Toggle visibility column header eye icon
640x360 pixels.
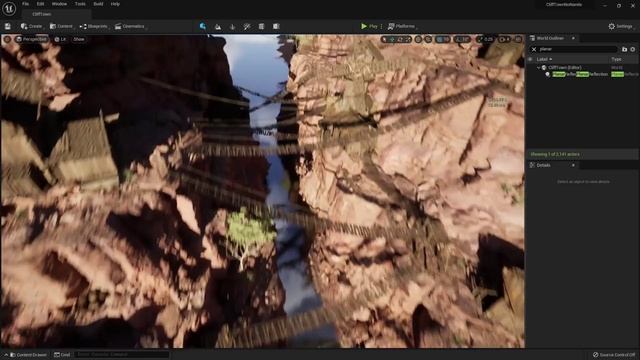click(530, 59)
